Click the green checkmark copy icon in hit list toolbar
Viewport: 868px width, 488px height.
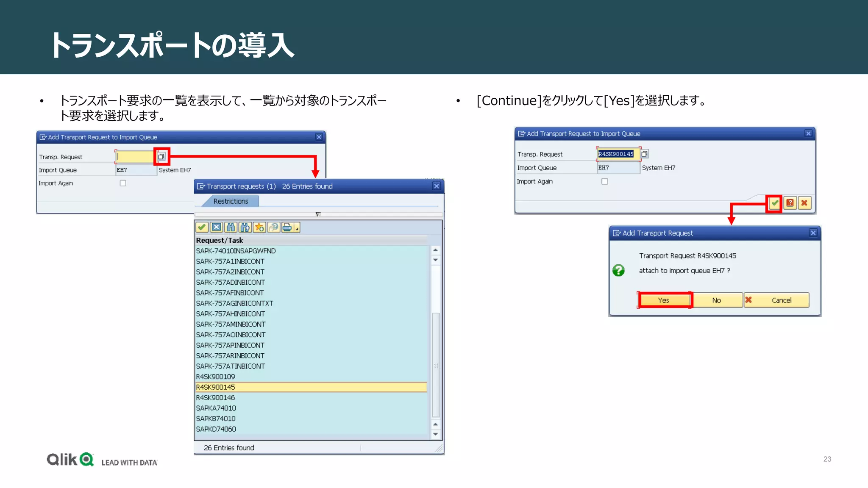[202, 227]
